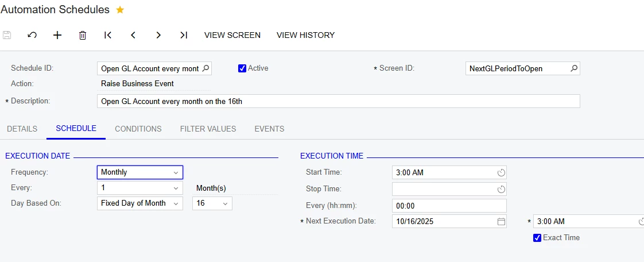Go to the first record
Image resolution: width=644 pixels, height=262 pixels.
[x=108, y=35]
